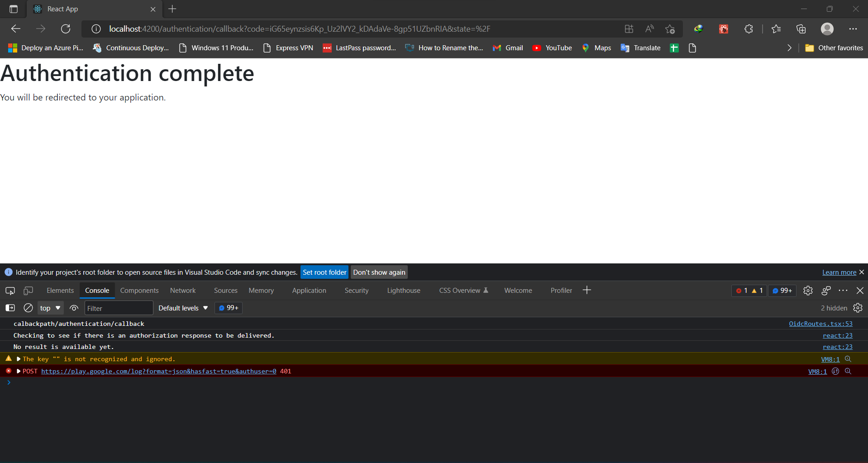The width and height of the screenshot is (868, 463).
Task: Open the console sidebar settings gear near 2 hidden
Action: coord(858,308)
